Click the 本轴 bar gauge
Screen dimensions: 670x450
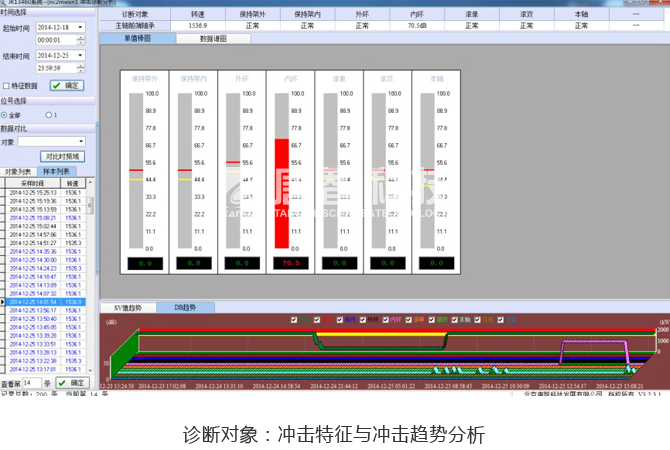pos(428,171)
